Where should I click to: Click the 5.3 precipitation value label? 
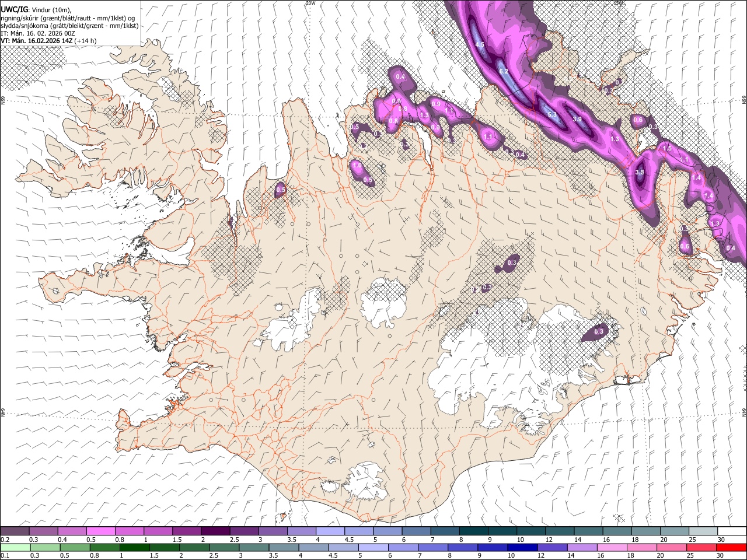[x=553, y=115]
